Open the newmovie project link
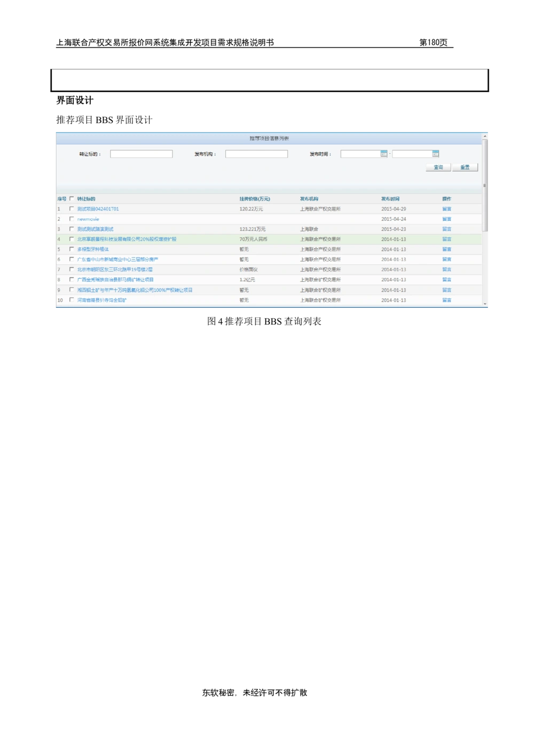Screen dimensions: 534x756 click(88, 219)
